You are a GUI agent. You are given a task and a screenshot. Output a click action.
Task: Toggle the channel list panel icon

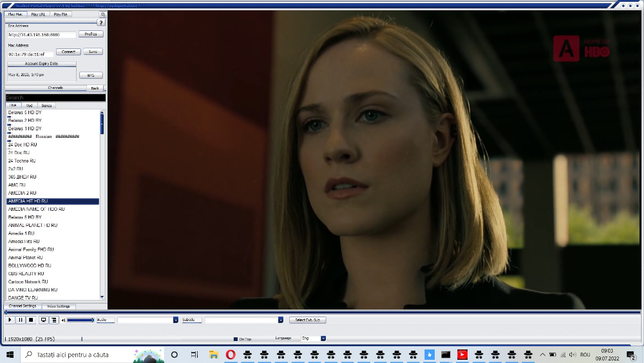tap(54, 320)
